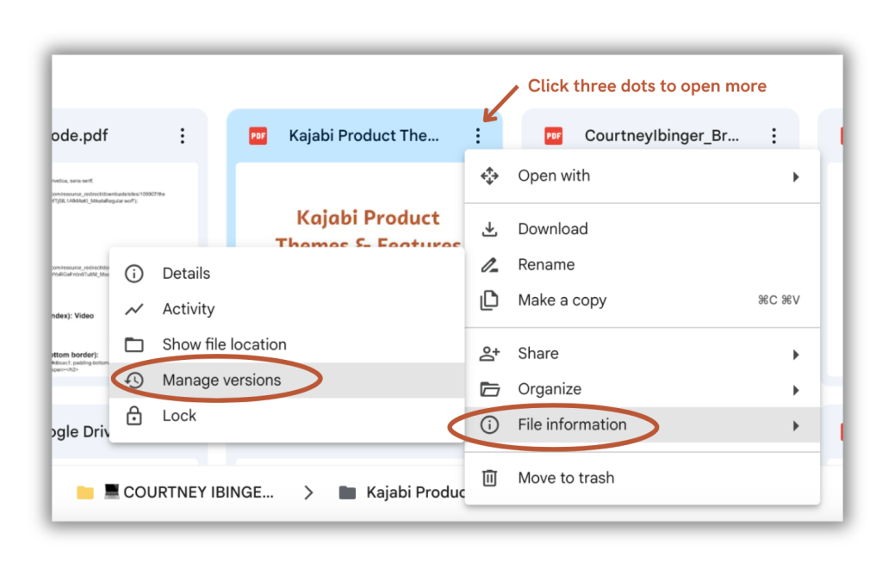Image resolution: width=882 pixels, height=588 pixels.
Task: Select Activity in the submenu
Action: pos(287,309)
